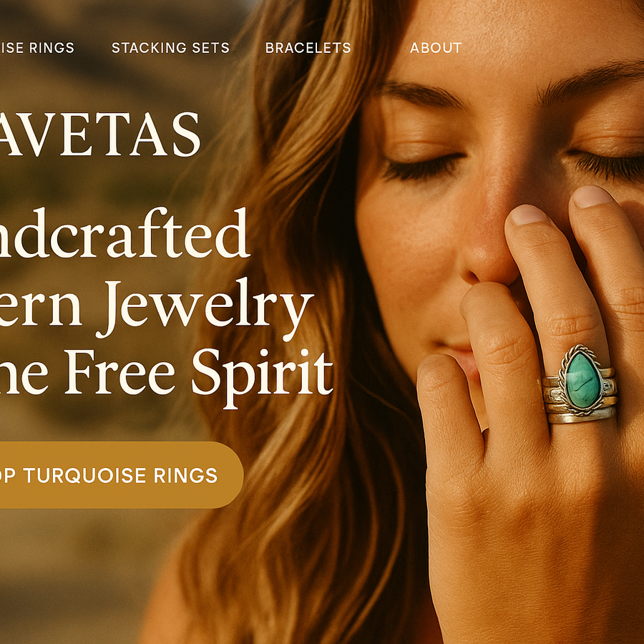Click the woman's lips in the hero image
Viewport: 644px width, 644px height.
pyautogui.click(x=456, y=352)
